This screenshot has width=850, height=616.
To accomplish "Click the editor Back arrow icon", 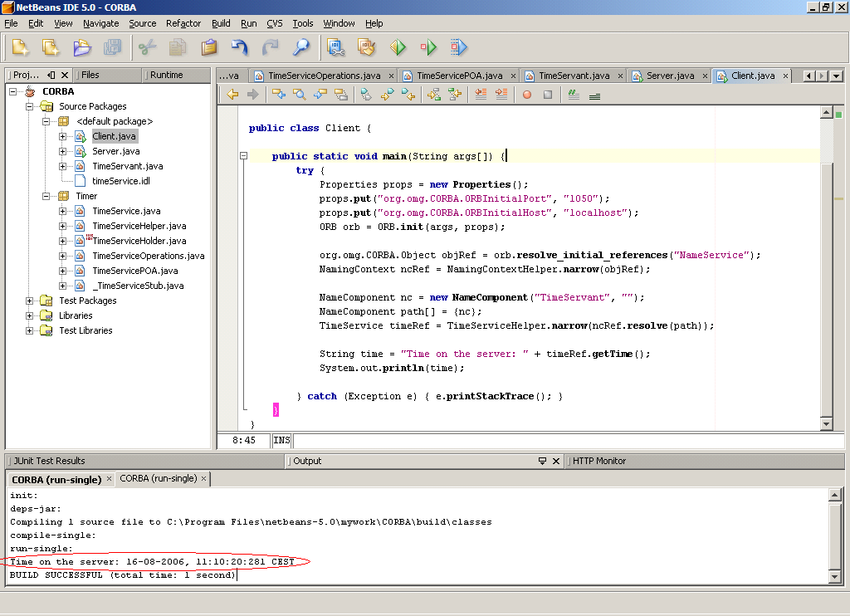I will pos(232,95).
